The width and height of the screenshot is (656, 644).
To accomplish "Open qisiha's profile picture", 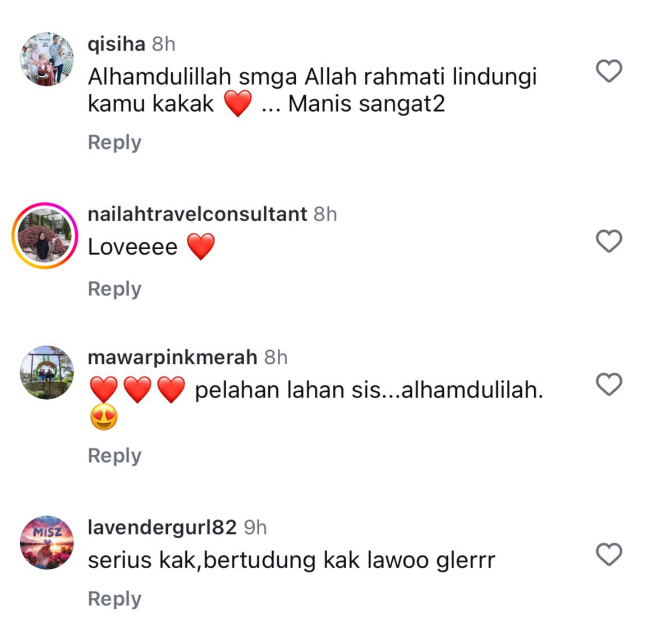I will [47, 59].
